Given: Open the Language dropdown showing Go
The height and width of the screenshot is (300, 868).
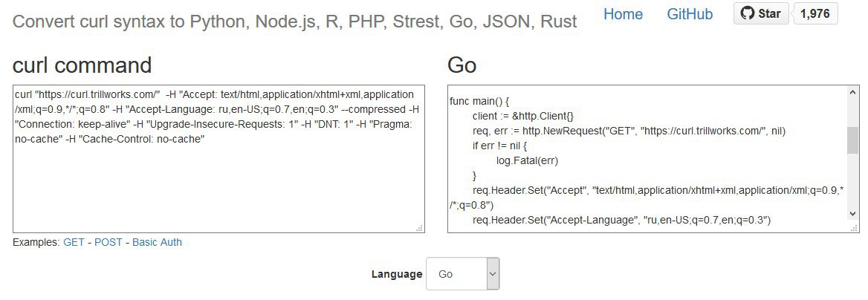Looking at the screenshot, I should tap(463, 274).
